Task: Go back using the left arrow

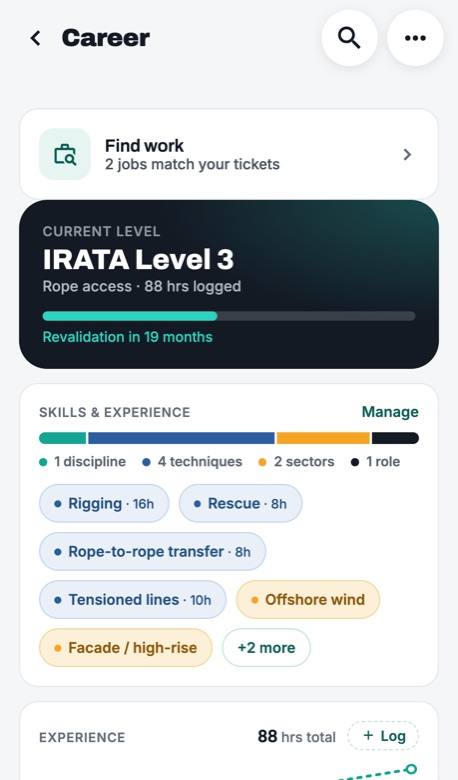Action: [35, 38]
